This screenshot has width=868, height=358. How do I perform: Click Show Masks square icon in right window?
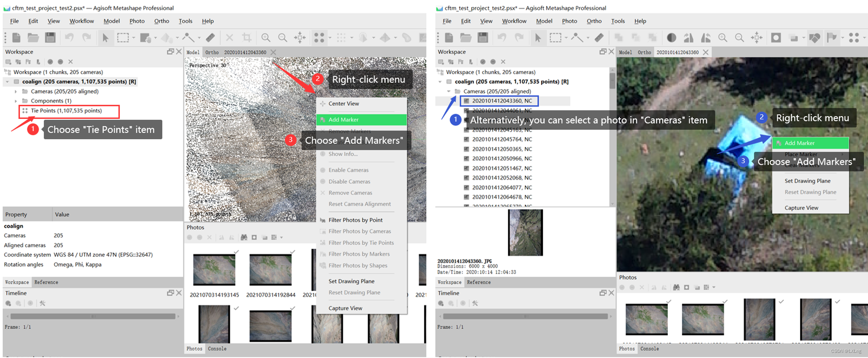pyautogui.click(x=776, y=38)
